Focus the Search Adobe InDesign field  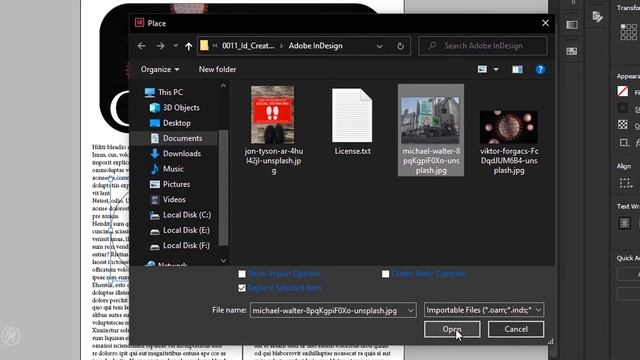(x=483, y=46)
